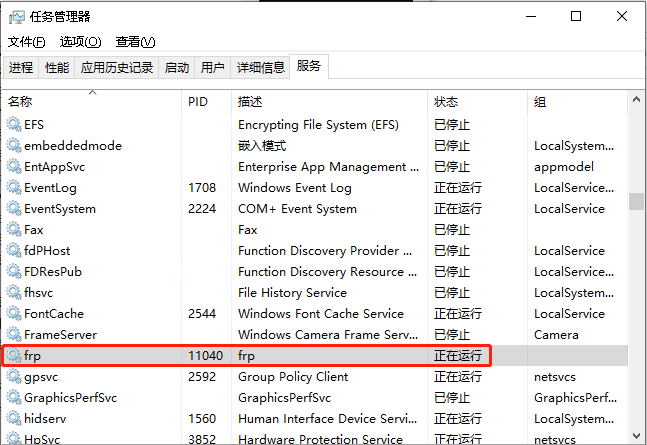The height and width of the screenshot is (445, 647).
Task: Open the 选项(O) menu
Action: [x=80, y=42]
